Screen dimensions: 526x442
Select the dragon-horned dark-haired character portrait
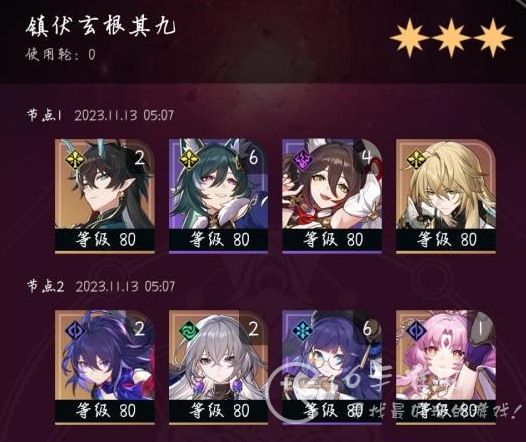point(105,196)
